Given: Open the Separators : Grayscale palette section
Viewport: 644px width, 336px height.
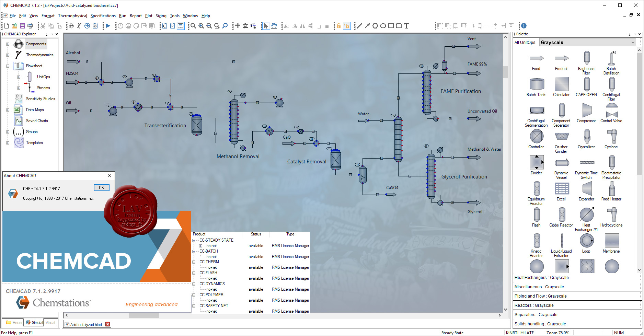Looking at the screenshot, I should [577, 315].
